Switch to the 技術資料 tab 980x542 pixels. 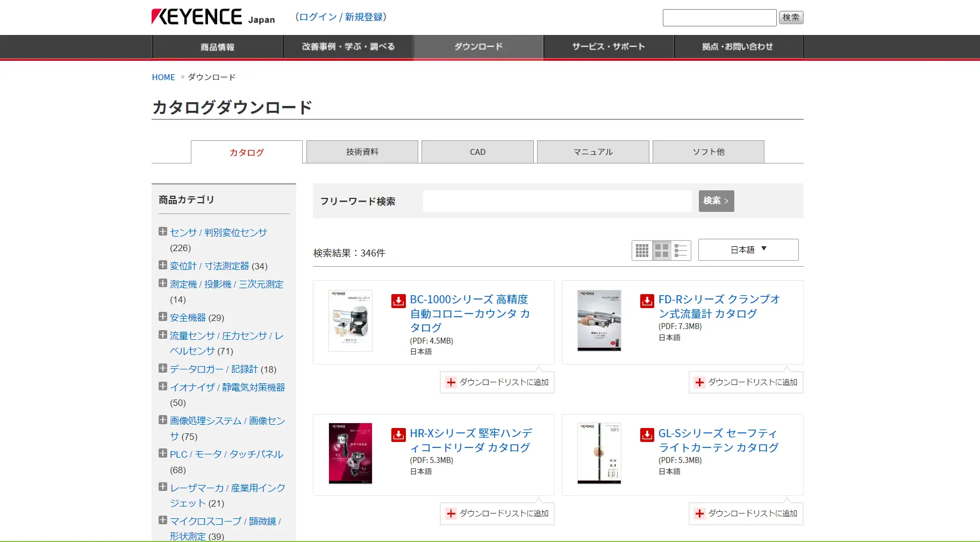coord(362,152)
